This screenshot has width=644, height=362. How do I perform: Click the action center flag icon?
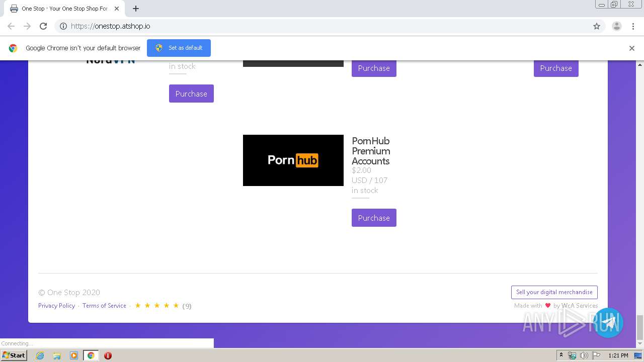tap(596, 355)
